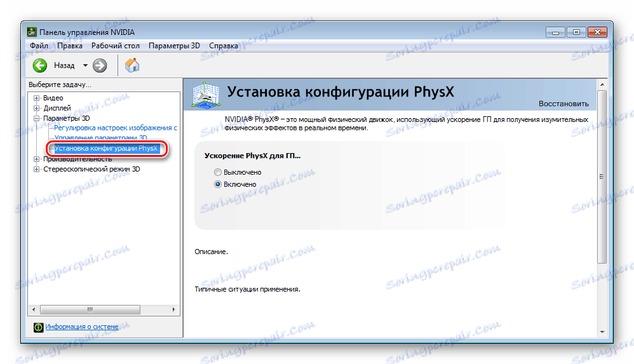Open the Правка menu
This screenshot has height=364, width=634.
coord(69,46)
